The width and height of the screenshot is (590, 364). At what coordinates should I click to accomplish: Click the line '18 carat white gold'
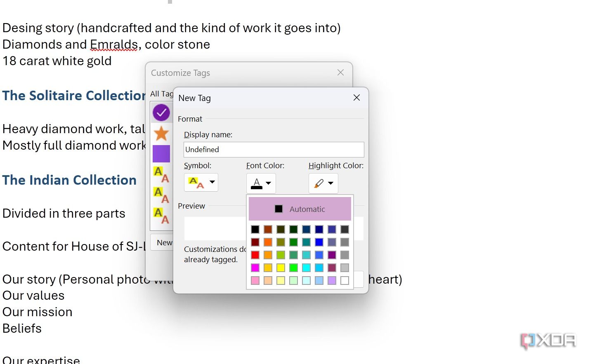click(x=57, y=61)
